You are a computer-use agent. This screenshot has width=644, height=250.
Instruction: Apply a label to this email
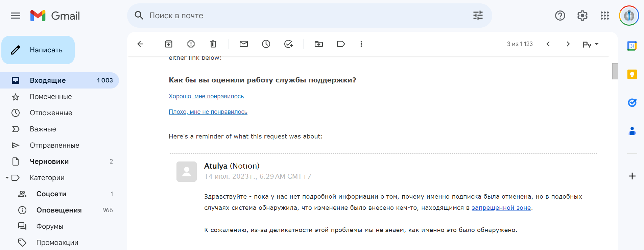(x=341, y=44)
